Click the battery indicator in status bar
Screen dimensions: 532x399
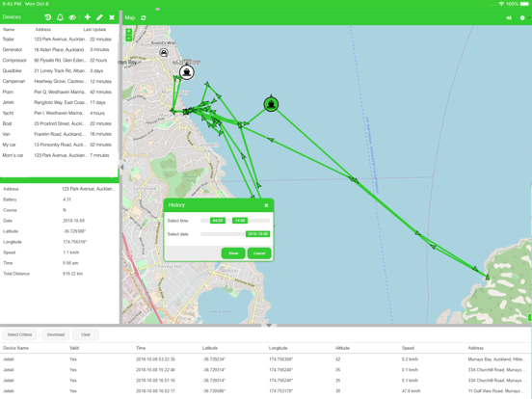[525, 4]
